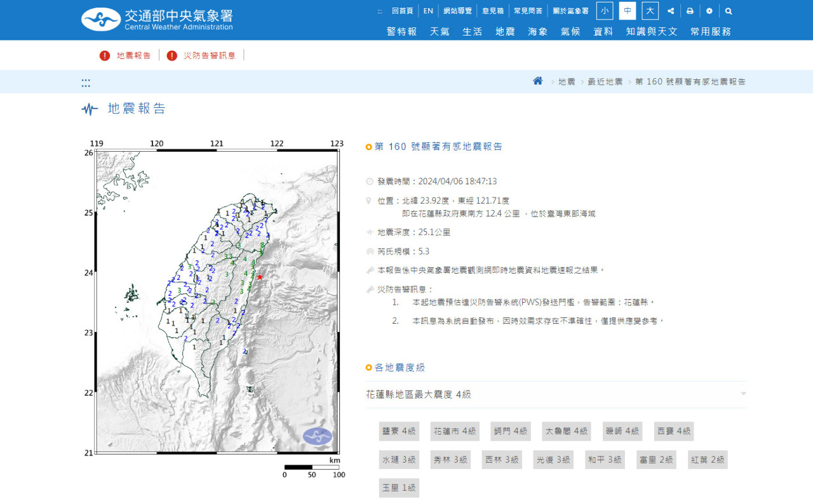This screenshot has width=813, height=504.
Task: Click the 地震深度 icon
Action: point(370,232)
